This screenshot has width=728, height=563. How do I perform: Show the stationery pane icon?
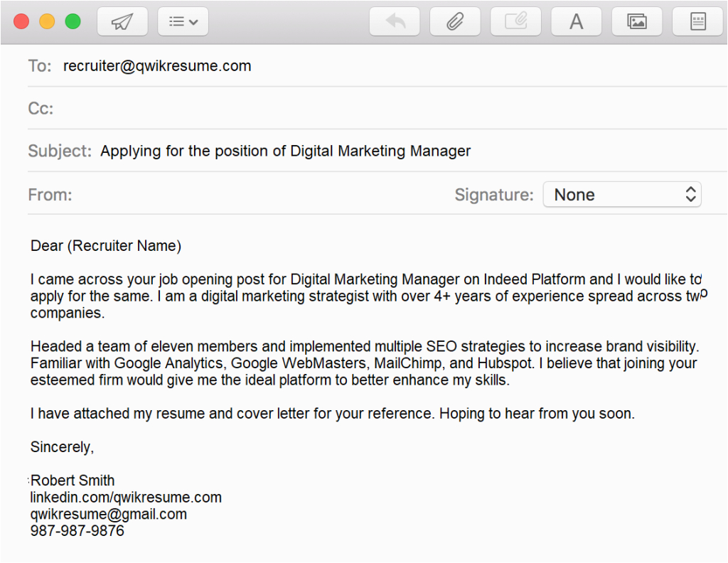coord(697,21)
